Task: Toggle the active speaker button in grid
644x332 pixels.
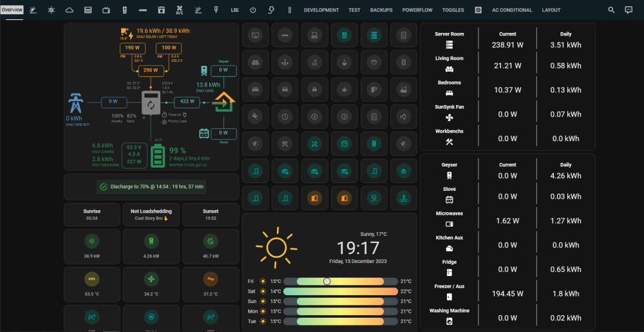Action: 344,35
